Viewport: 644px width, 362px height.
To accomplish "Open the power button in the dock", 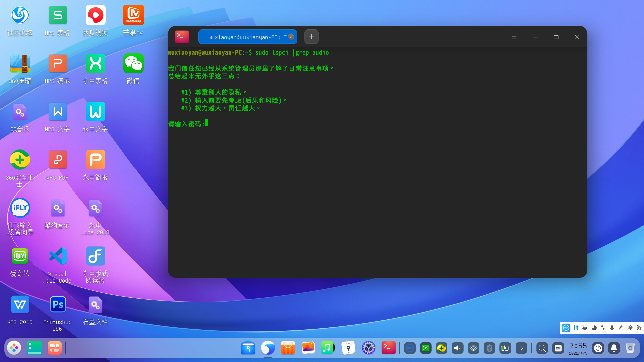I will click(x=598, y=348).
